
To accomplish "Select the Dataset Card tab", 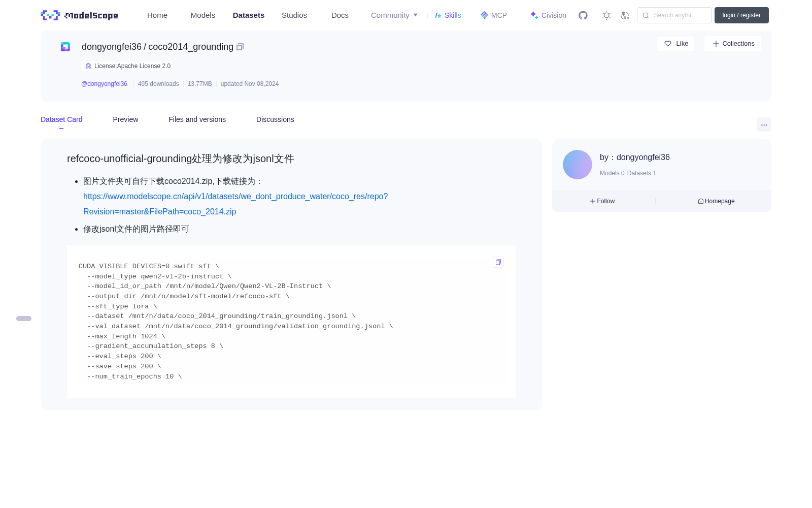I will (x=61, y=119).
